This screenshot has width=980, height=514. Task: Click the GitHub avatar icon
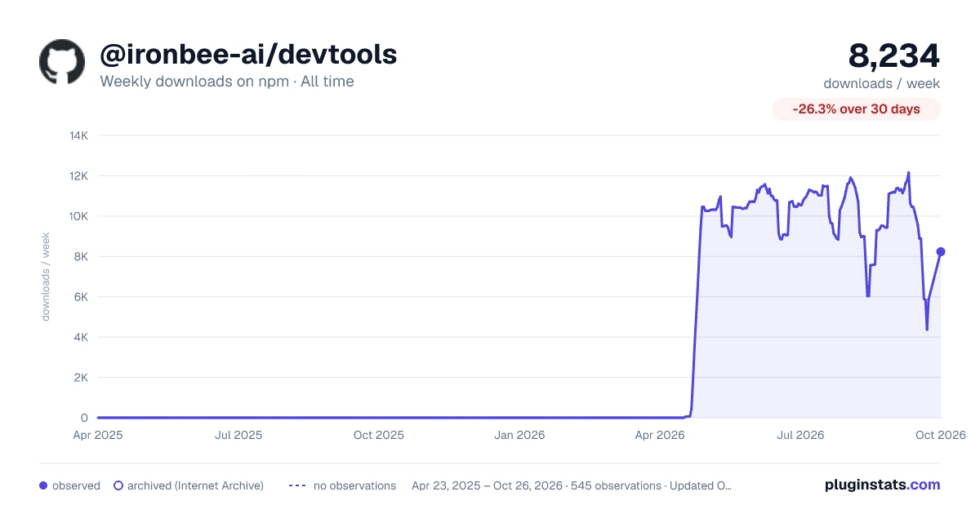(62, 61)
